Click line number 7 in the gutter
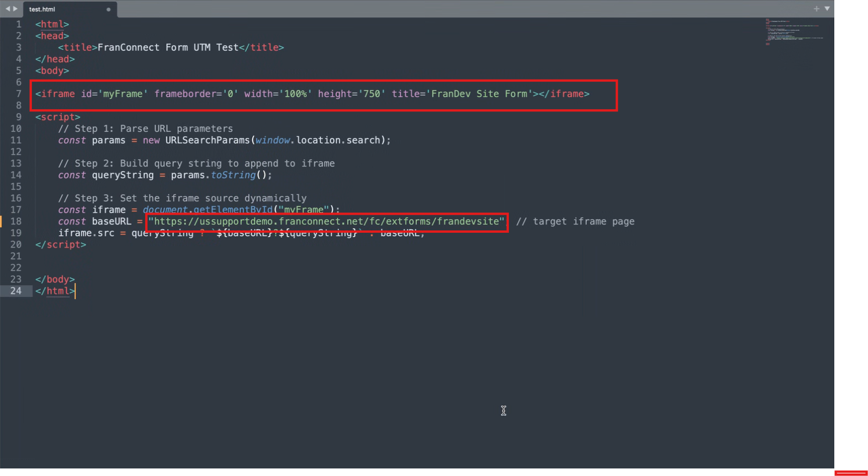 (x=19, y=93)
